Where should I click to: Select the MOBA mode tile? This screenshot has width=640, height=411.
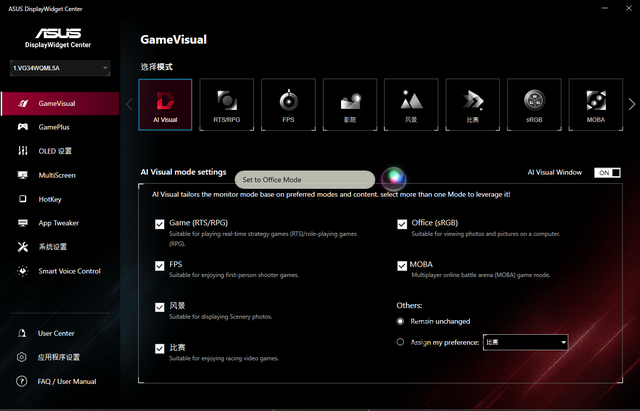pos(596,104)
